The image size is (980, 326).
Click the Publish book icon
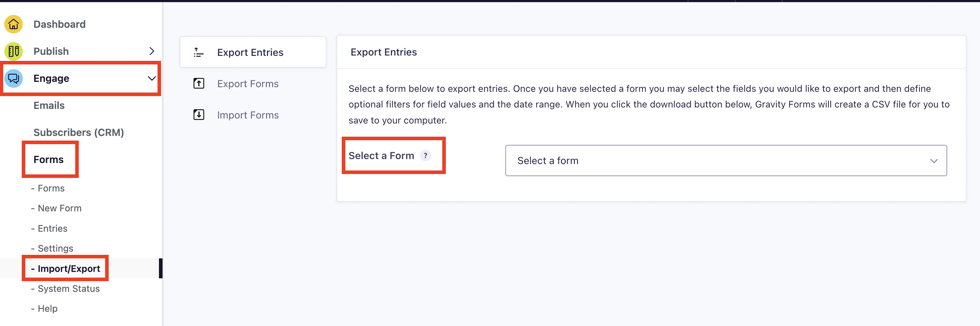14,51
